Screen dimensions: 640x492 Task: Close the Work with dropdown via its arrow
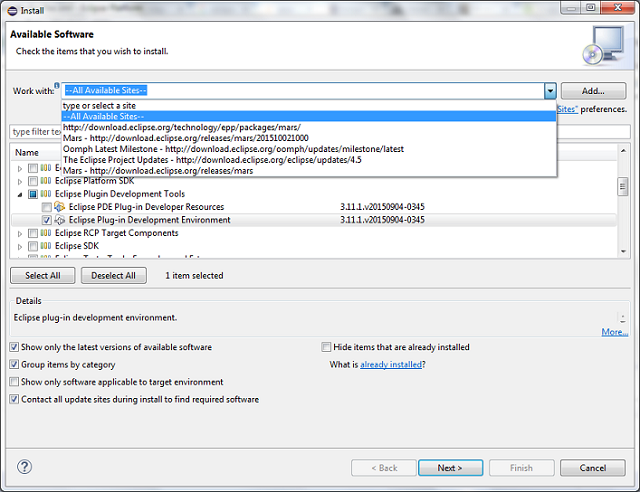(550, 91)
